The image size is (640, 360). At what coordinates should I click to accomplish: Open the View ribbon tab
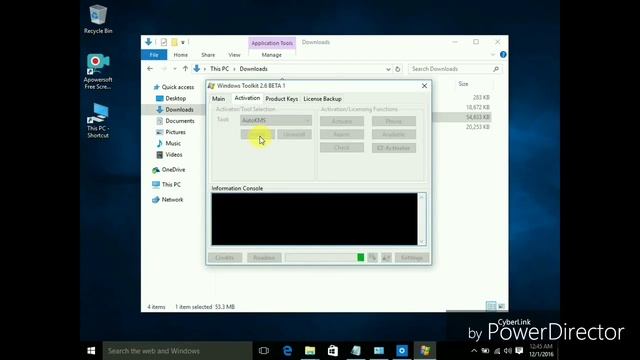[234, 55]
